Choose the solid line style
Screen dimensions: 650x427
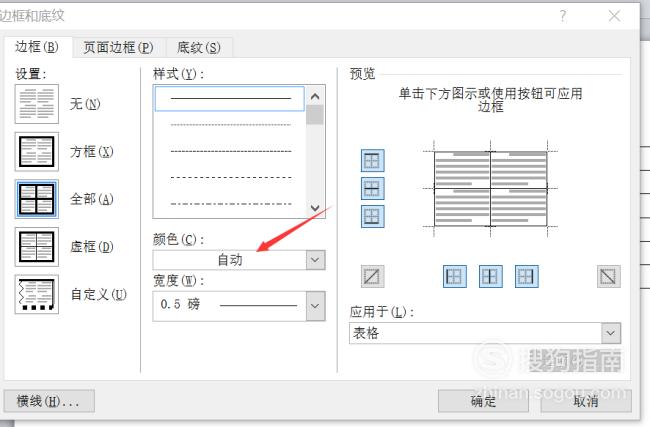[230, 99]
